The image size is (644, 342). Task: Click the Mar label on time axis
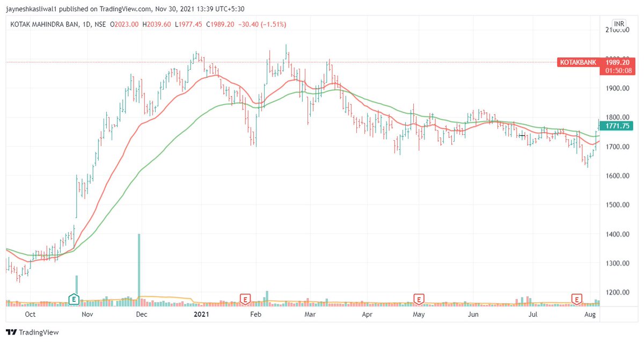click(310, 314)
